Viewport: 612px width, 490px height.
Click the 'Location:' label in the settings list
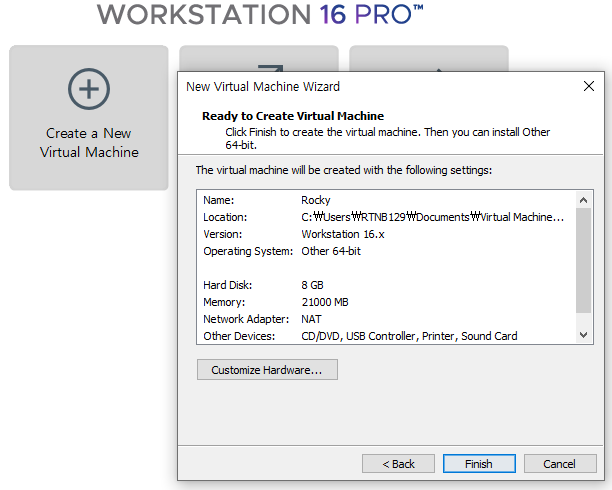(225, 217)
